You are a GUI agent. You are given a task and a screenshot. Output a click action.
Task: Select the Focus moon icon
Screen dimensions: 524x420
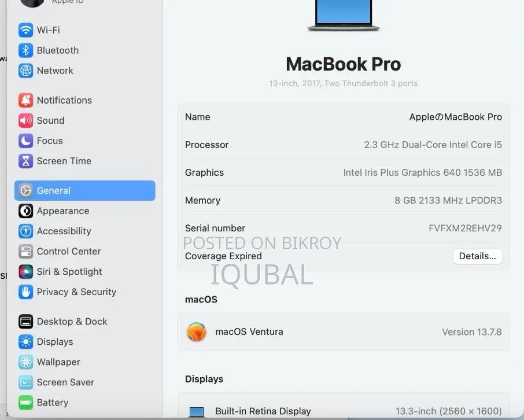coord(25,141)
